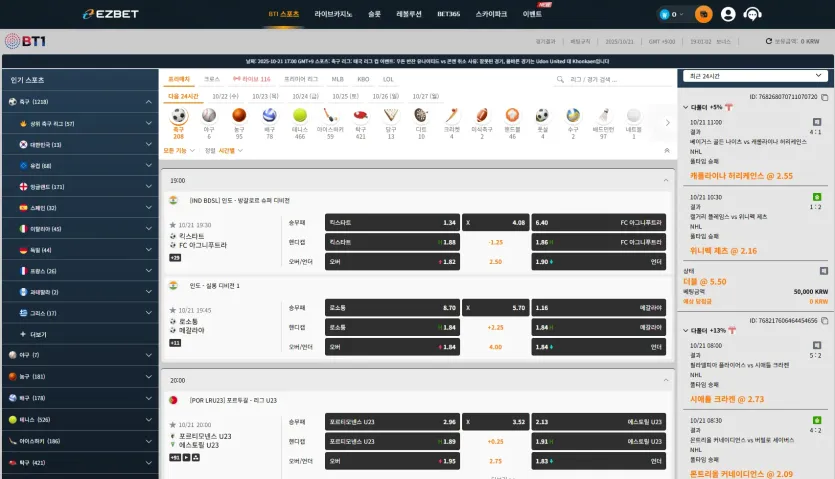Click the EZBET logo
This screenshot has height=479, width=835.
(x=111, y=14)
